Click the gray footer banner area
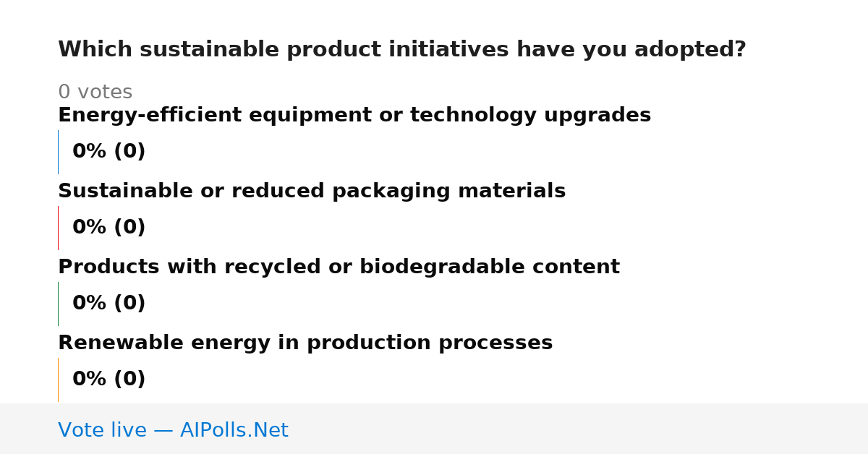Image resolution: width=868 pixels, height=454 pixels. [434, 429]
